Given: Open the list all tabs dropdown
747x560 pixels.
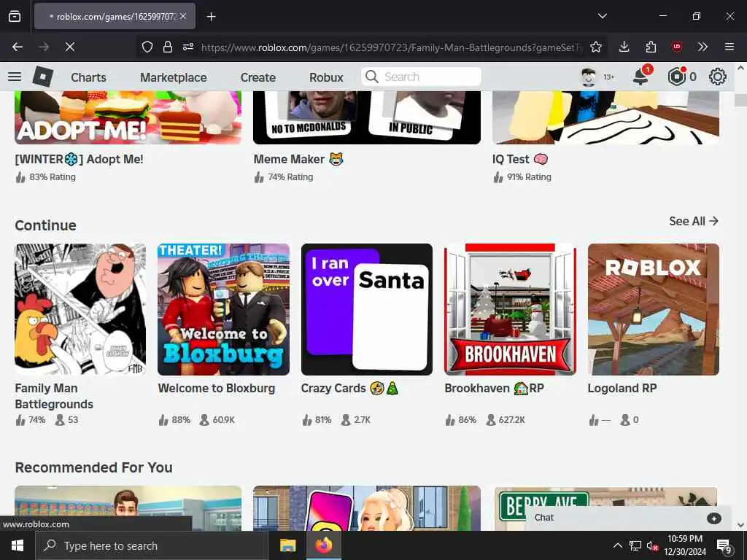Looking at the screenshot, I should point(602,16).
